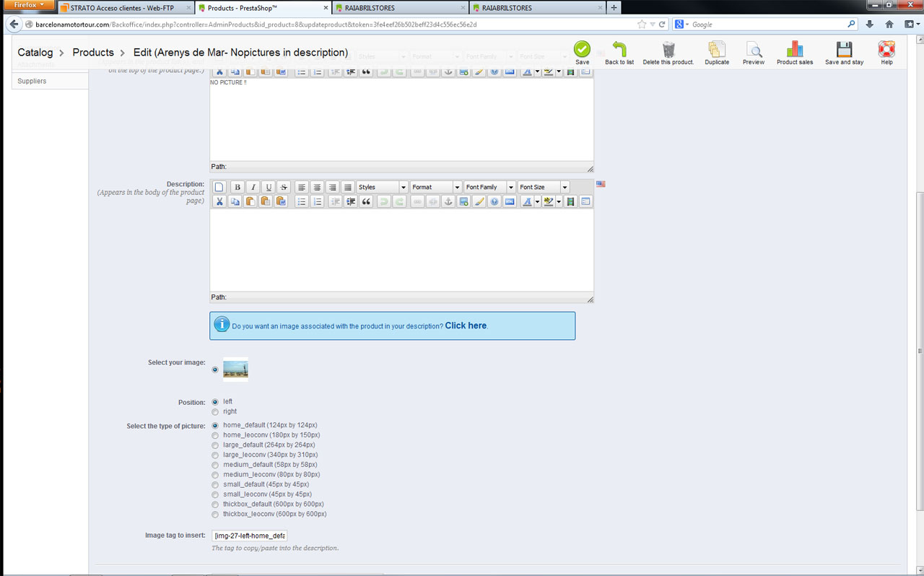Align text right in Description editor
Viewport: 924px width, 576px height.
(332, 187)
